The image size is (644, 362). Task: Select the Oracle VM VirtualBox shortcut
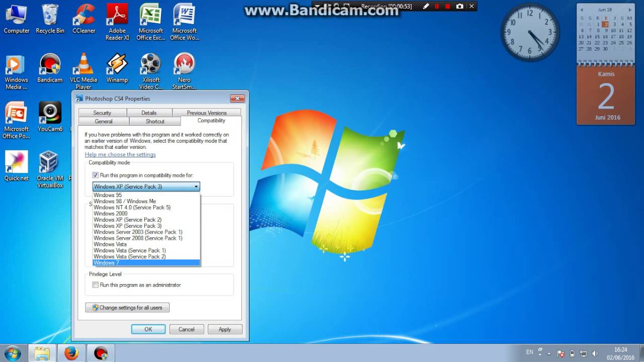(50, 170)
